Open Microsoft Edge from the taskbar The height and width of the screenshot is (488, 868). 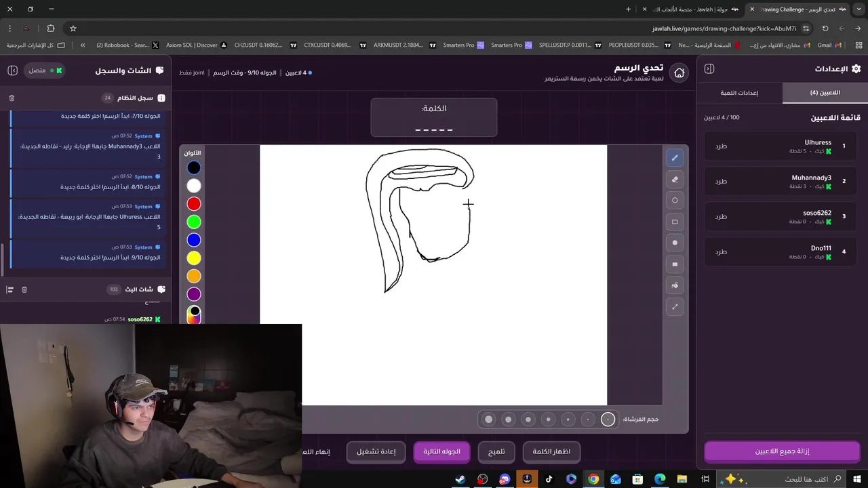(660, 479)
